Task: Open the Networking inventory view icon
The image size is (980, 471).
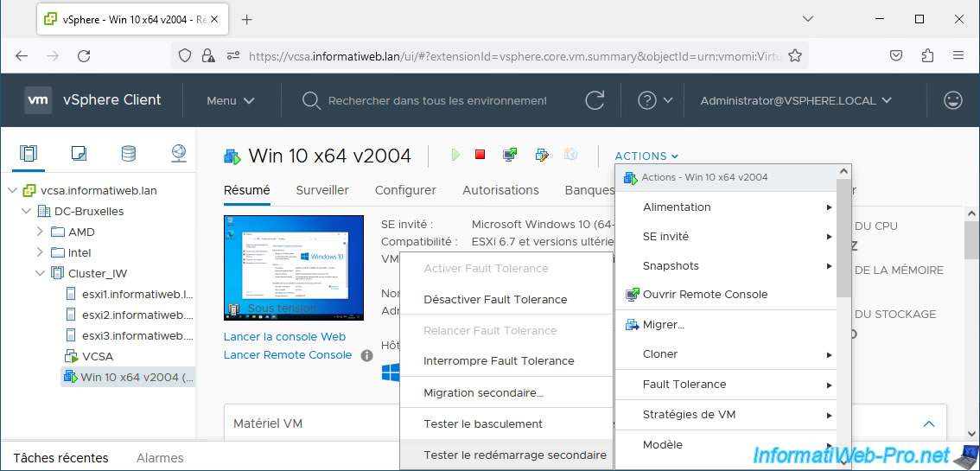Action: point(178,154)
